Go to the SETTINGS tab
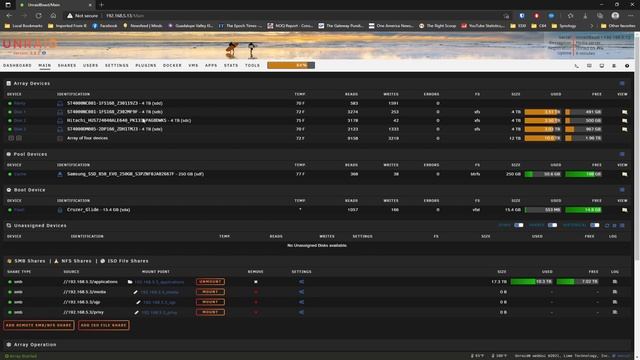 (117, 65)
